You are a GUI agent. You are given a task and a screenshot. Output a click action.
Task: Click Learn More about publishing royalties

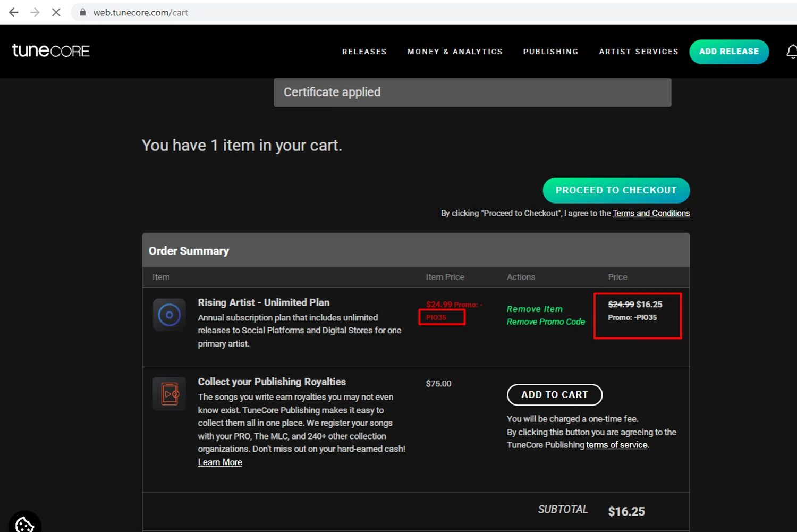pyautogui.click(x=220, y=462)
